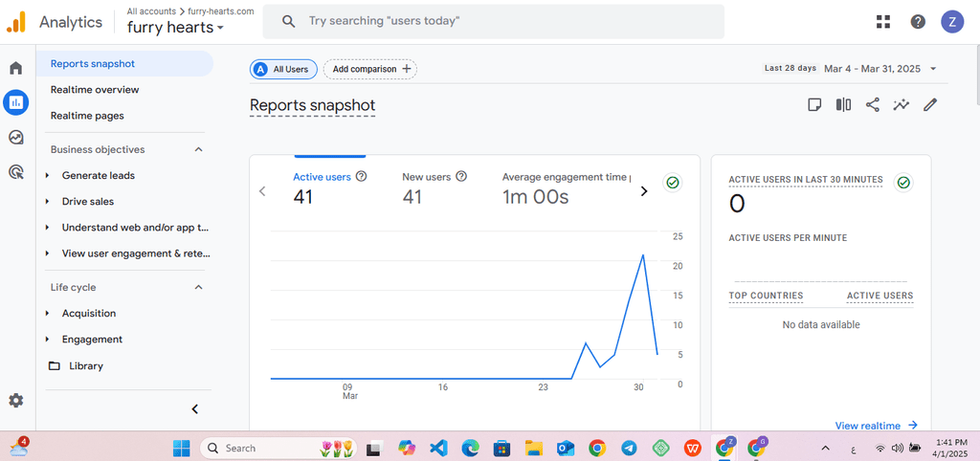The image size is (980, 461).
Task: Click Add comparison button
Action: click(x=370, y=69)
